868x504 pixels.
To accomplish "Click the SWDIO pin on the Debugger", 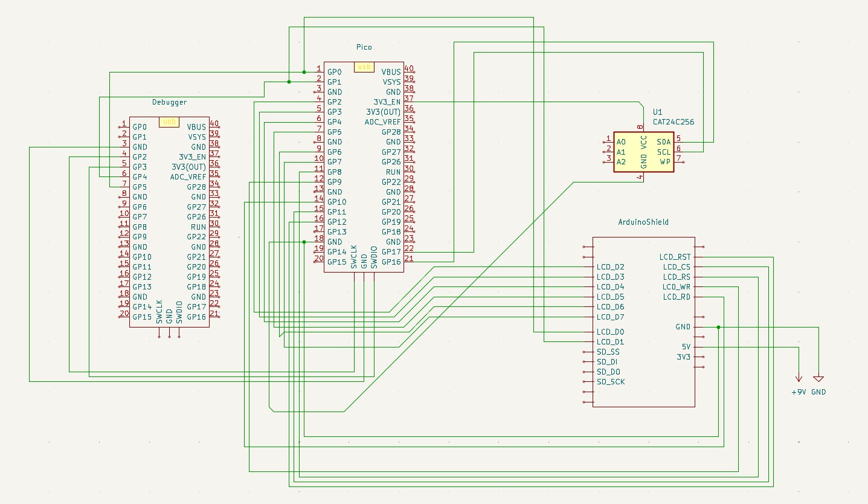I will tap(179, 311).
